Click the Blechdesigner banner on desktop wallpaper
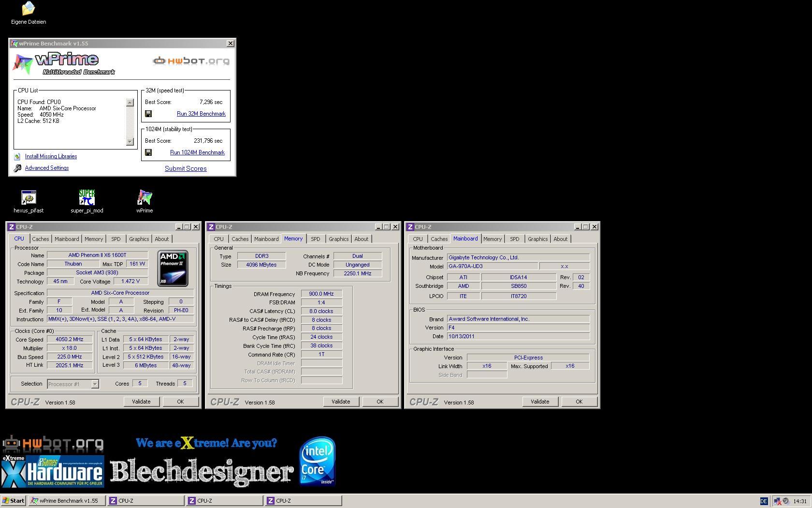This screenshot has width=812, height=508. click(x=202, y=471)
